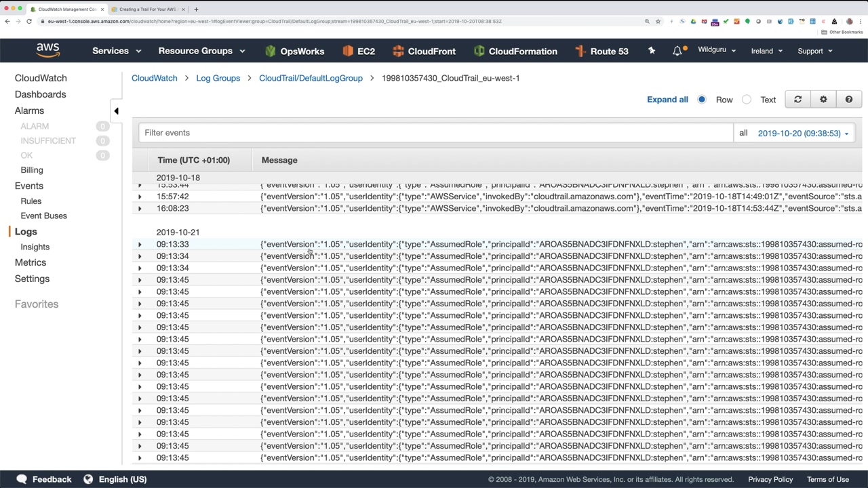The height and width of the screenshot is (488, 868).
Task: Open the Terms of Use link
Action: coord(828,479)
